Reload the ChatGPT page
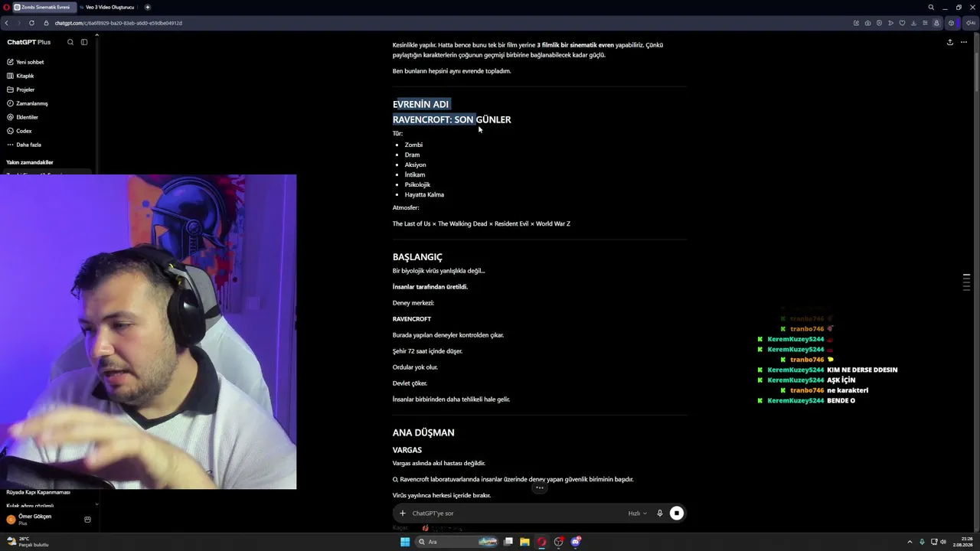The image size is (980, 551). [x=31, y=23]
